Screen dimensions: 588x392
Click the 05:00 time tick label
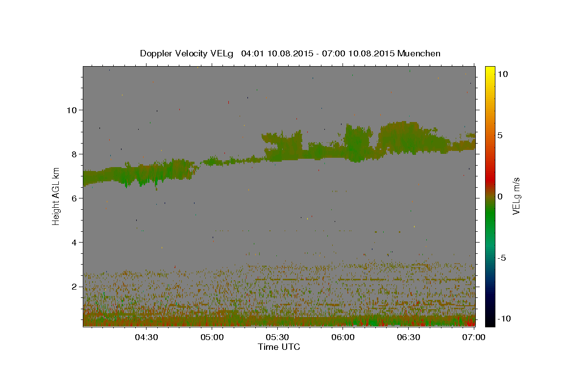point(212,337)
